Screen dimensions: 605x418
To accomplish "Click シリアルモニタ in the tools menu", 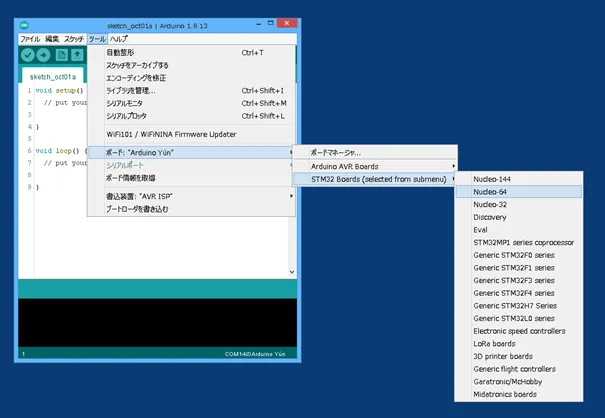I will coord(131,103).
